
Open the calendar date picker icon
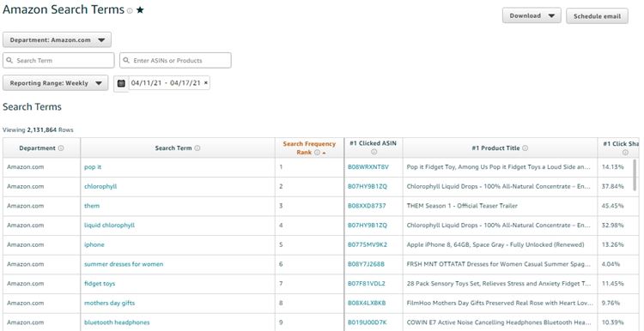pyautogui.click(x=121, y=83)
